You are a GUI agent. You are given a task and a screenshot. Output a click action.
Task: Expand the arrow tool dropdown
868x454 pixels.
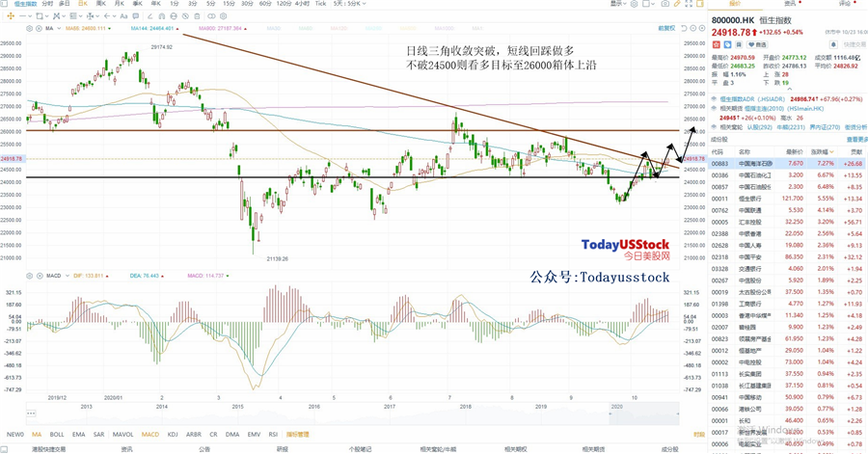(114, 16)
